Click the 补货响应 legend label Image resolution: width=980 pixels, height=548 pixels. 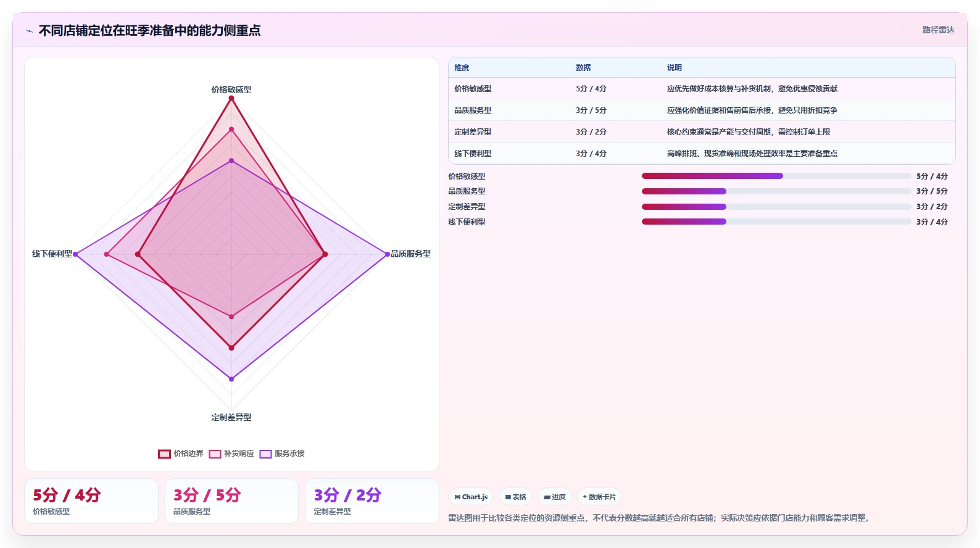click(x=239, y=454)
